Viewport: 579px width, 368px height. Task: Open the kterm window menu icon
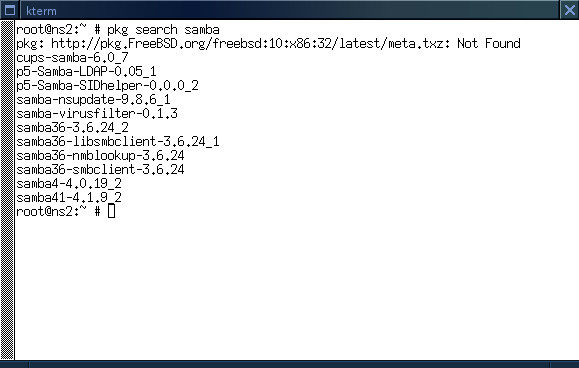tap(10, 10)
